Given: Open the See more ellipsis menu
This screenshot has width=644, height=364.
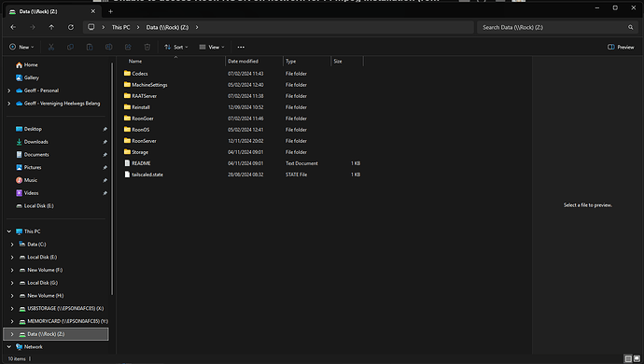Looking at the screenshot, I should coord(241,48).
